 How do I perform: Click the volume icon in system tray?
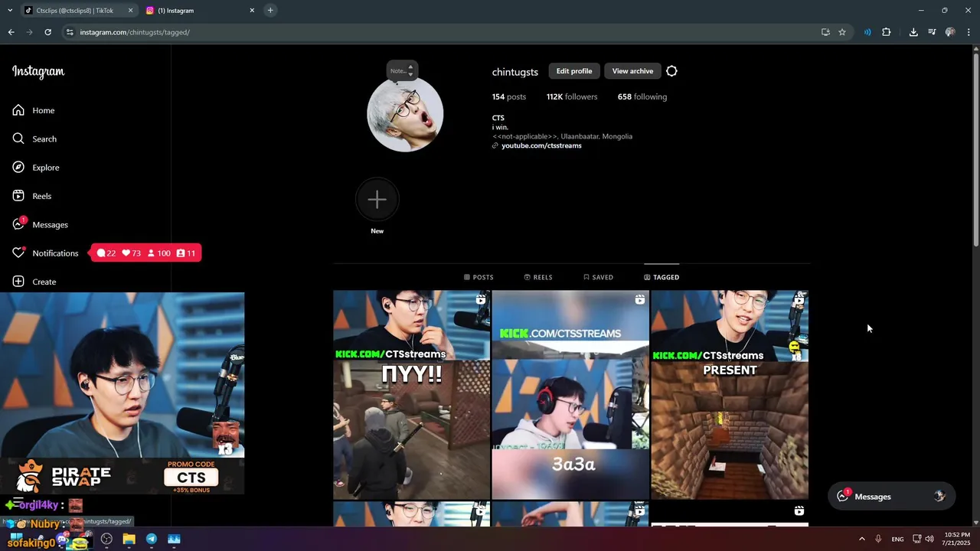tap(929, 539)
